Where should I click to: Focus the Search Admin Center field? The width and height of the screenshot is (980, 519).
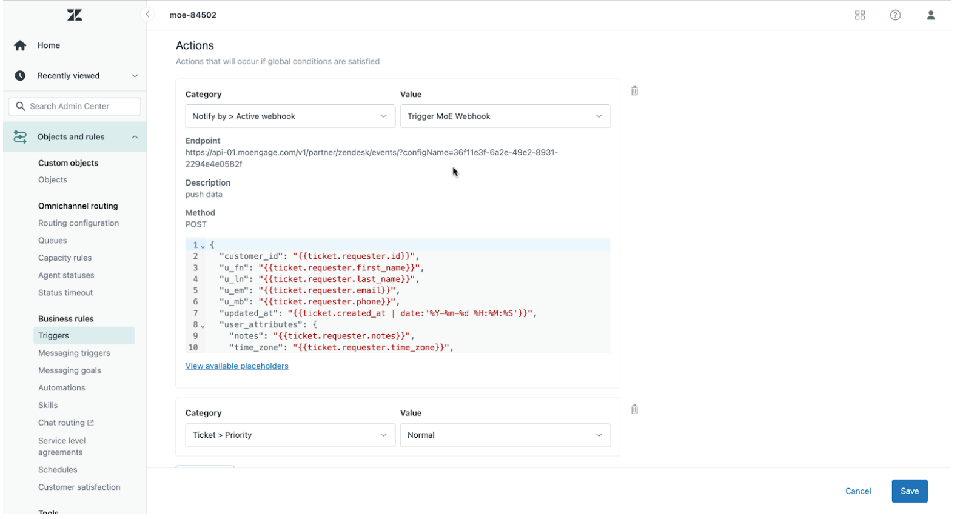point(75,107)
